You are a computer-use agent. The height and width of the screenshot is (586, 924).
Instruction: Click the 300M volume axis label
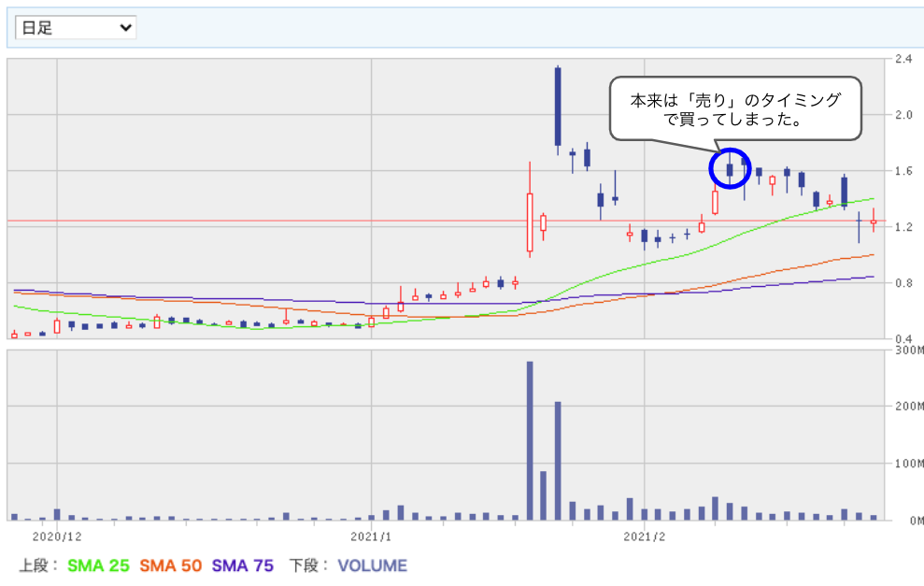point(909,350)
